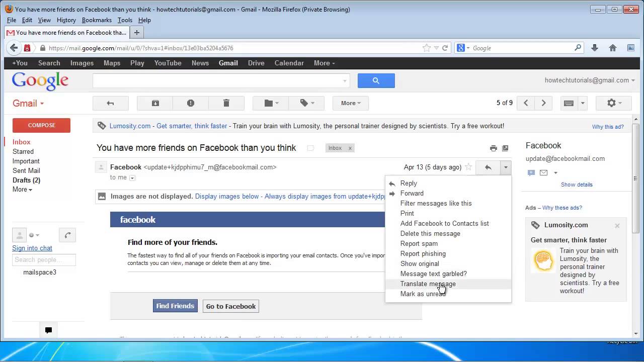Viewport: 644px width, 362px height.
Task: Archive the message with the archive icon
Action: (x=155, y=103)
